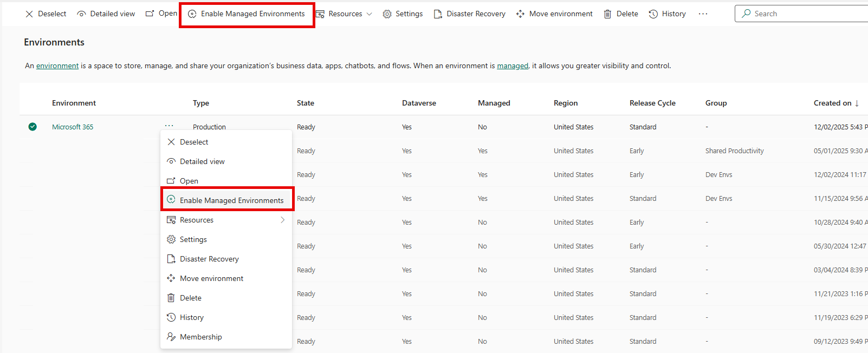The width and height of the screenshot is (868, 353).
Task: Click the 'Dev Envs' cell in the 12/02/2024 row
Action: tap(718, 174)
